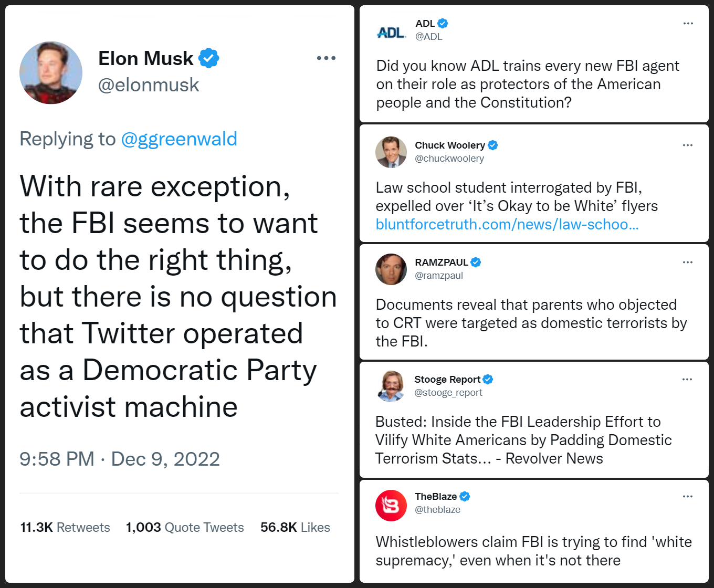Open Chuck Woolery's profile picture
The image size is (714, 588).
[x=391, y=152]
